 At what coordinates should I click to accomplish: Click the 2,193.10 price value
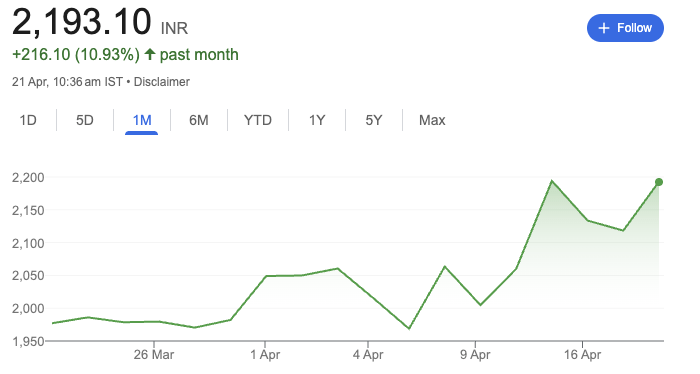[82, 22]
